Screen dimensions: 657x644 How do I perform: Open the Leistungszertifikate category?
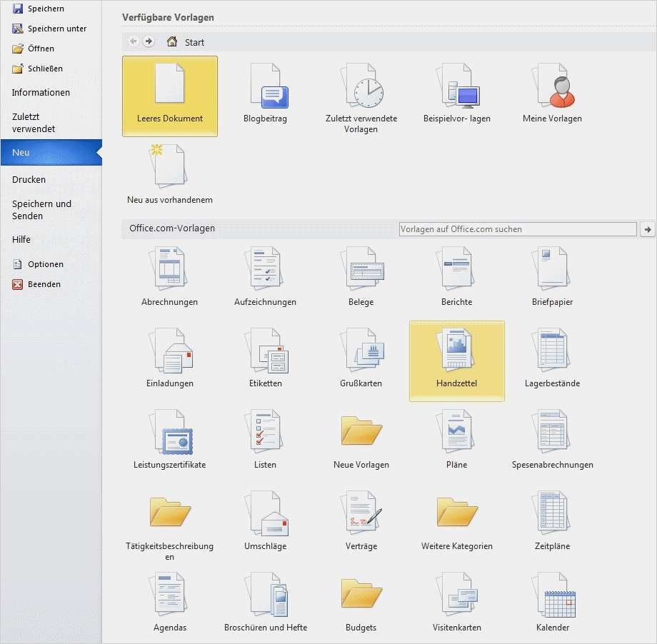(x=170, y=439)
